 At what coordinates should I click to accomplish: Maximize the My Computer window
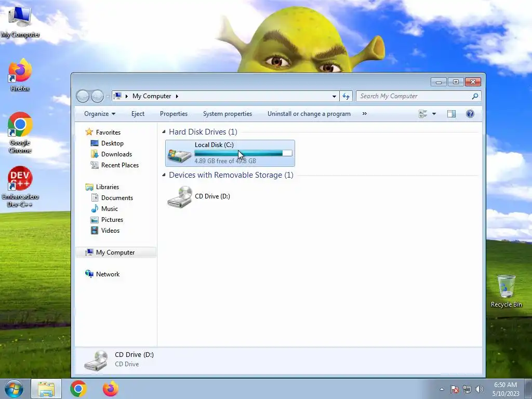(456, 82)
